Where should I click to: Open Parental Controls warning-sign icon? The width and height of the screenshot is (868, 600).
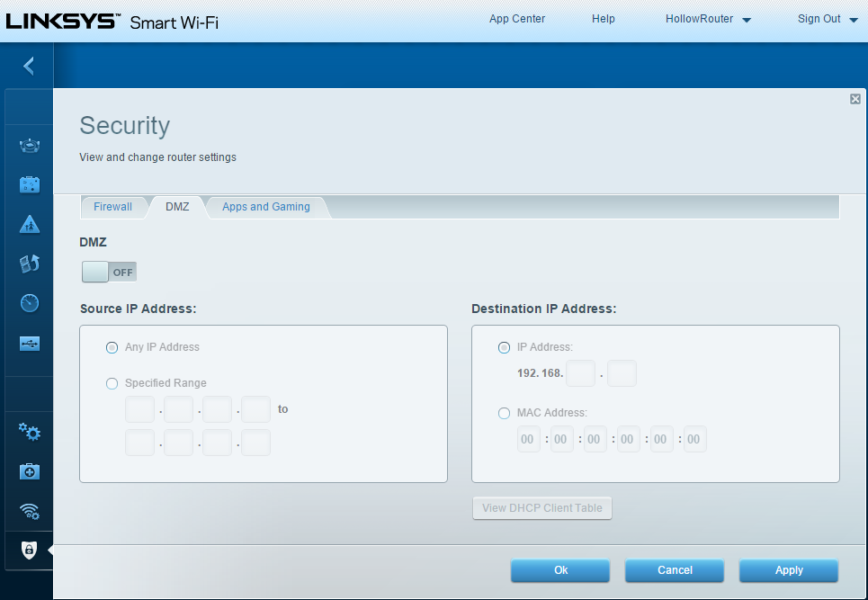tap(30, 224)
